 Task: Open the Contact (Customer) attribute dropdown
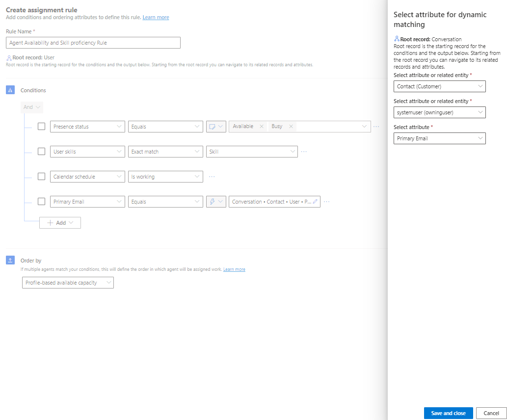[x=439, y=86]
